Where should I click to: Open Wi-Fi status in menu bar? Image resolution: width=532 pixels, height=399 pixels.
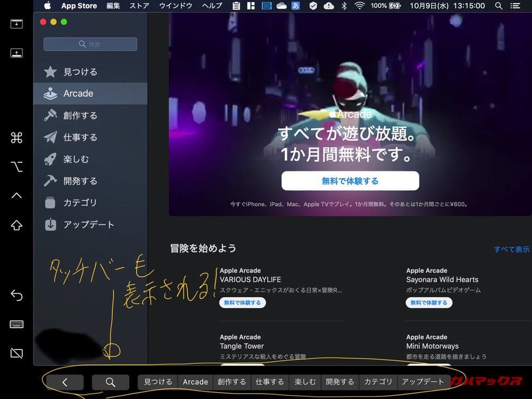tap(360, 6)
